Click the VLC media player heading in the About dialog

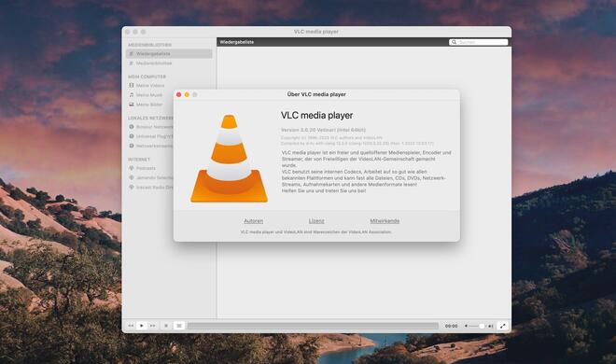[x=316, y=116]
